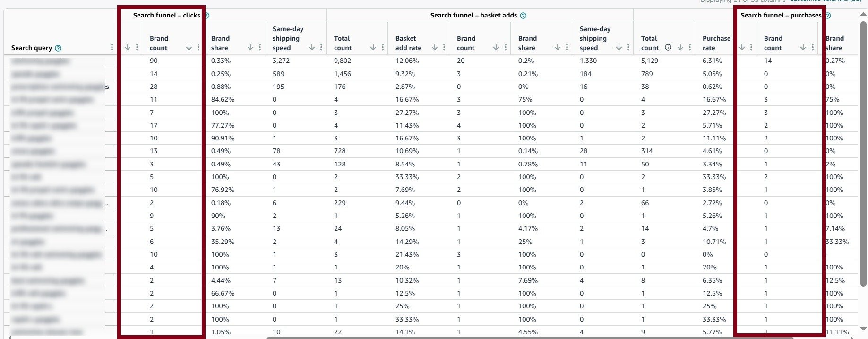The height and width of the screenshot is (339, 868).
Task: Sort by Basket add rate arrow
Action: pos(435,47)
